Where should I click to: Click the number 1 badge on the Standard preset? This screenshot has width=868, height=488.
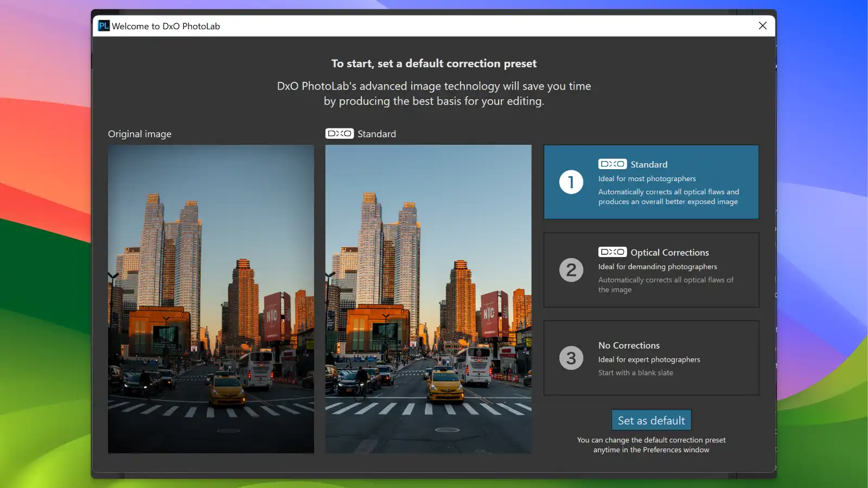[571, 182]
